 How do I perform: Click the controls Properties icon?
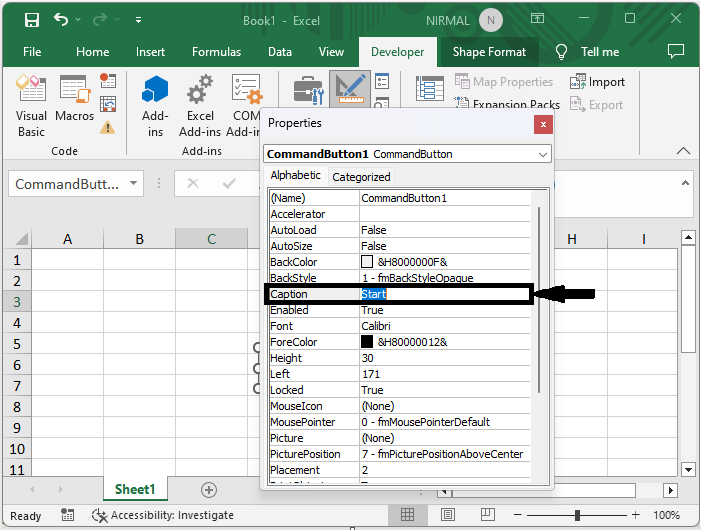[x=382, y=81]
